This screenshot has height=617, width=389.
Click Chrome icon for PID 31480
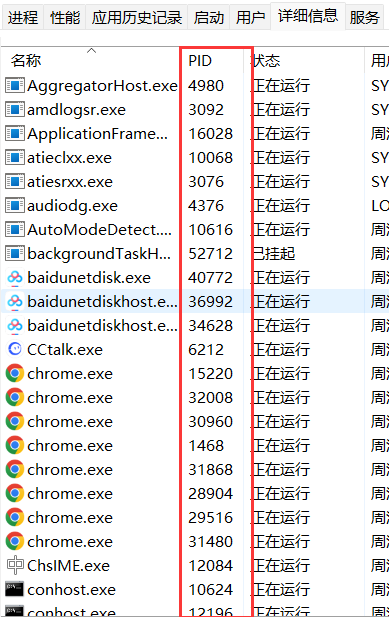tap(15, 541)
